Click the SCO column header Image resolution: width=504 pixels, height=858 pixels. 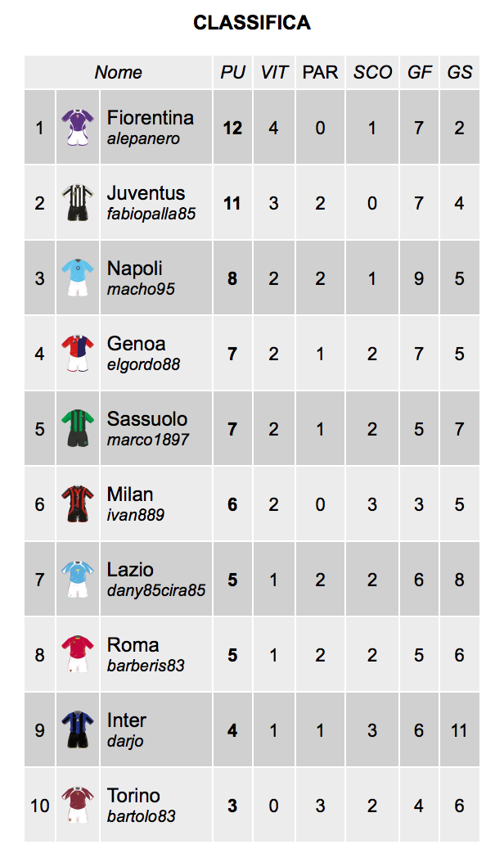pyautogui.click(x=372, y=72)
